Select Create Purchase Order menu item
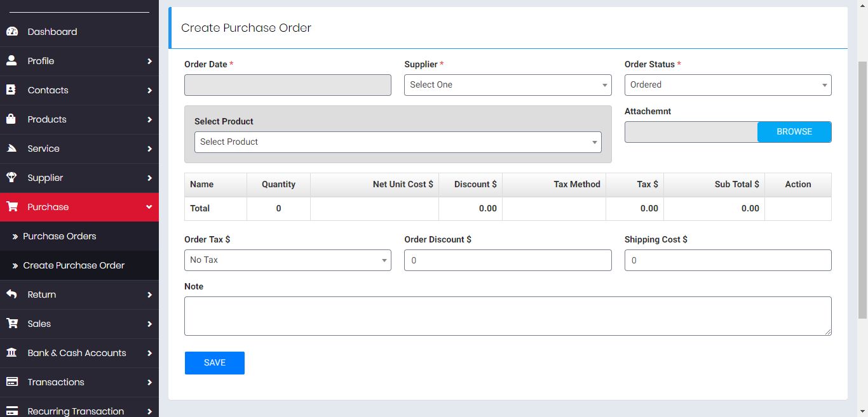 pos(74,265)
